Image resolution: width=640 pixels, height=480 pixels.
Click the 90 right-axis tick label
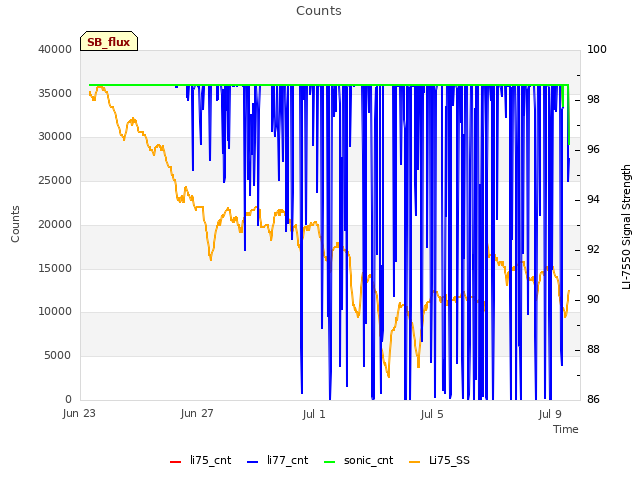(593, 300)
